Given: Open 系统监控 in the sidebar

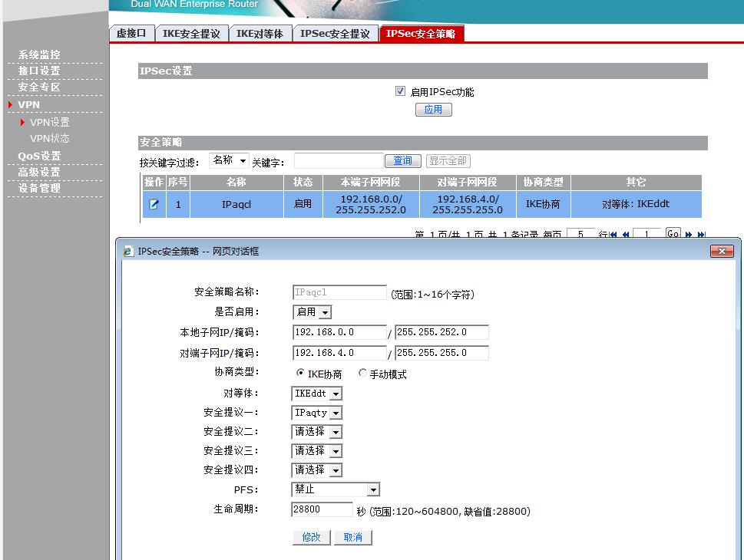Looking at the screenshot, I should coord(39,55).
